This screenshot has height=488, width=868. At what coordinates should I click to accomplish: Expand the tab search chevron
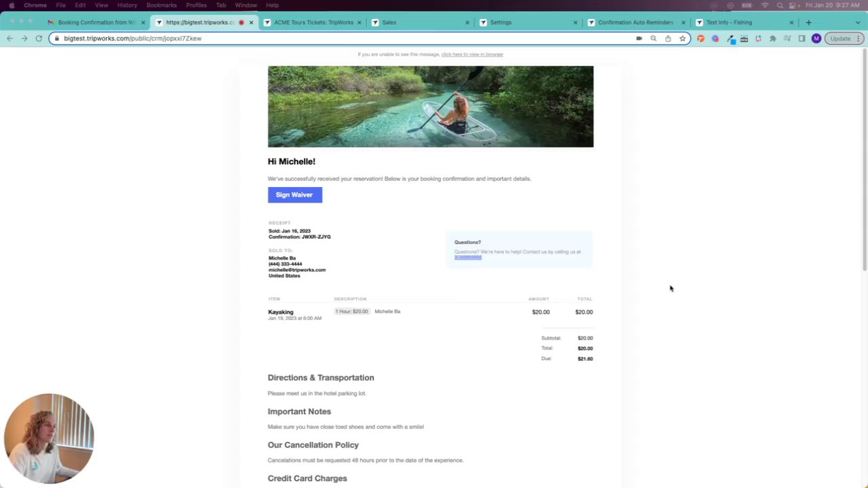[858, 22]
